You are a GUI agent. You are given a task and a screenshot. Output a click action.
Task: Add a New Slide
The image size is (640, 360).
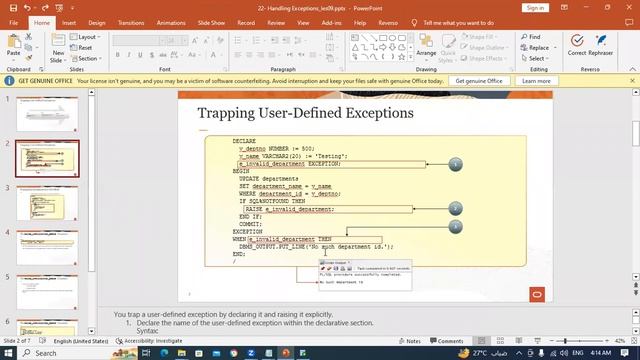(58, 48)
